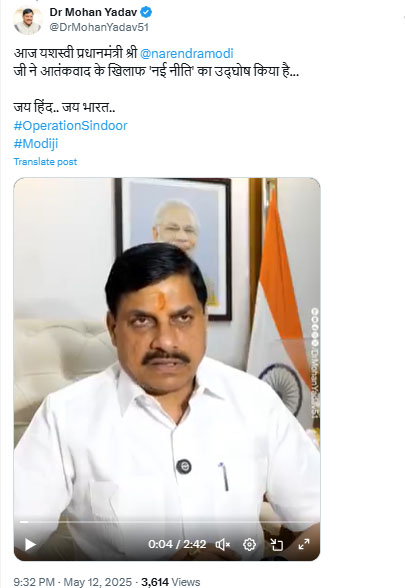Open the Dr Mohan Yadav display name
405x588 pixels.
[93, 12]
